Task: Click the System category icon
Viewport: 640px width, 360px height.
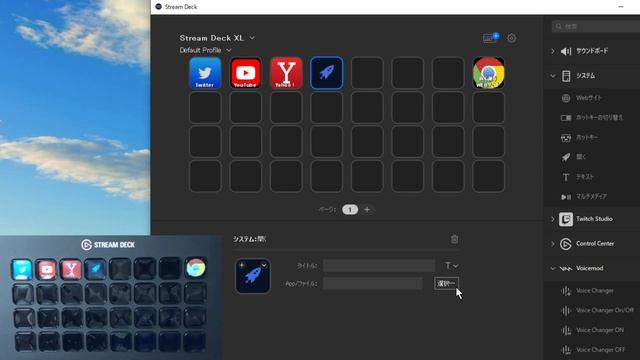Action: click(566, 76)
